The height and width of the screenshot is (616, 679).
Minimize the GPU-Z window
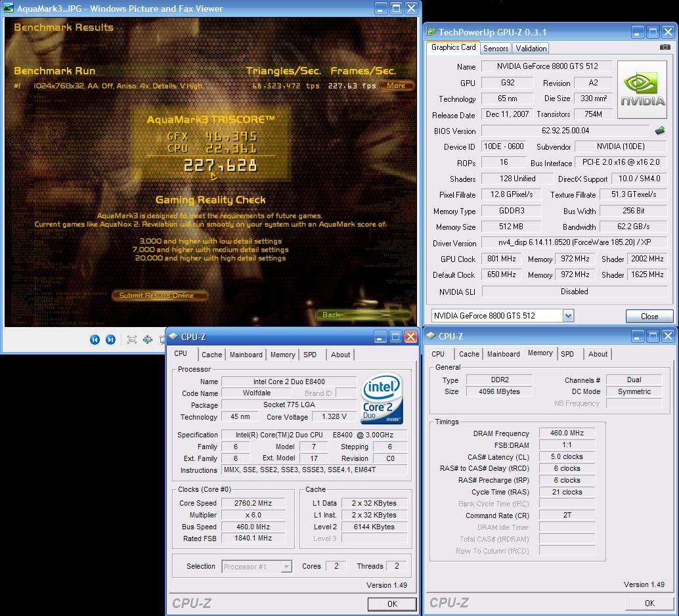click(638, 32)
